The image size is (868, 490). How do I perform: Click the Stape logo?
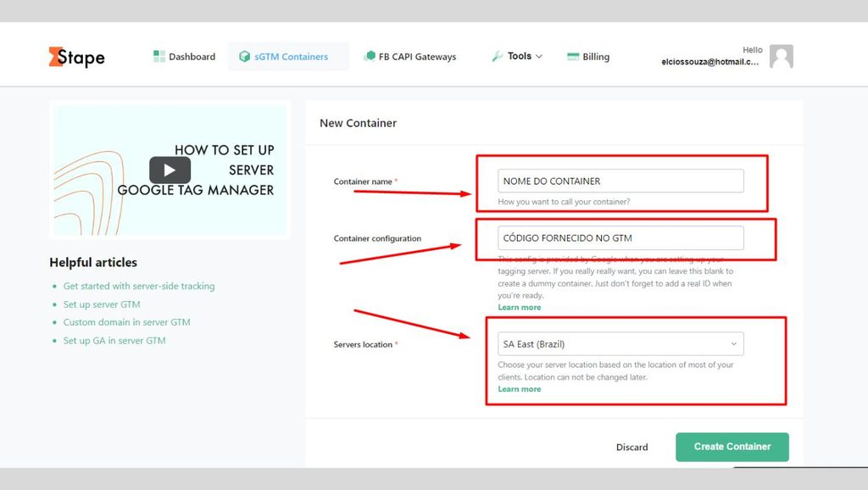[x=76, y=57]
